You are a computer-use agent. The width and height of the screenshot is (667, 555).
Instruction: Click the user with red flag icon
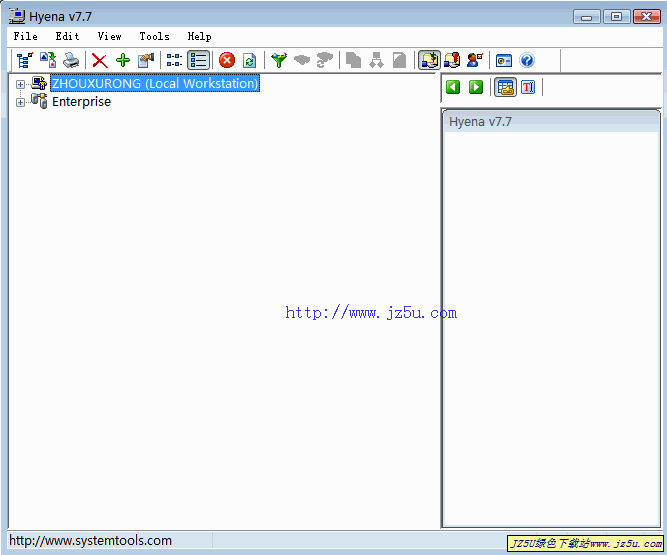point(475,60)
